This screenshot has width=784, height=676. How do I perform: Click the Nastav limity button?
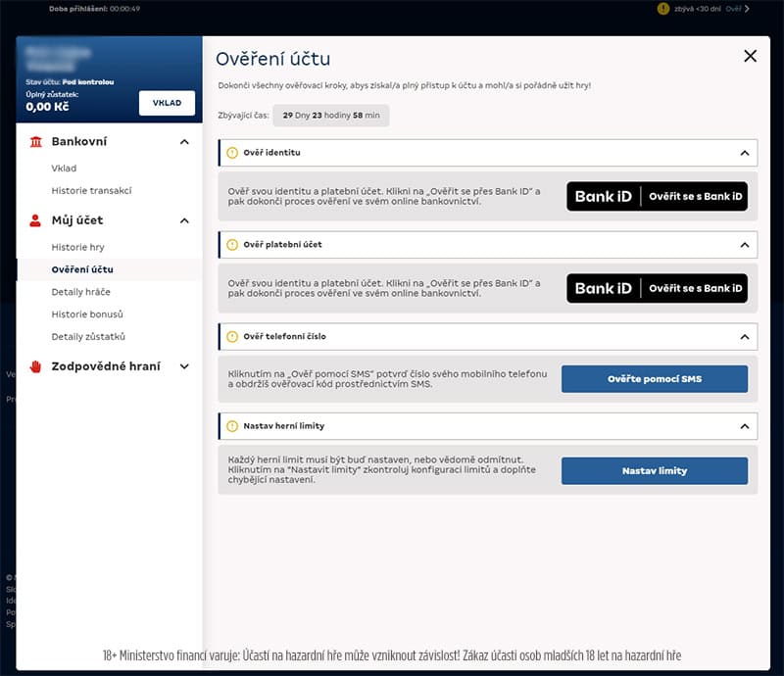pyautogui.click(x=655, y=471)
